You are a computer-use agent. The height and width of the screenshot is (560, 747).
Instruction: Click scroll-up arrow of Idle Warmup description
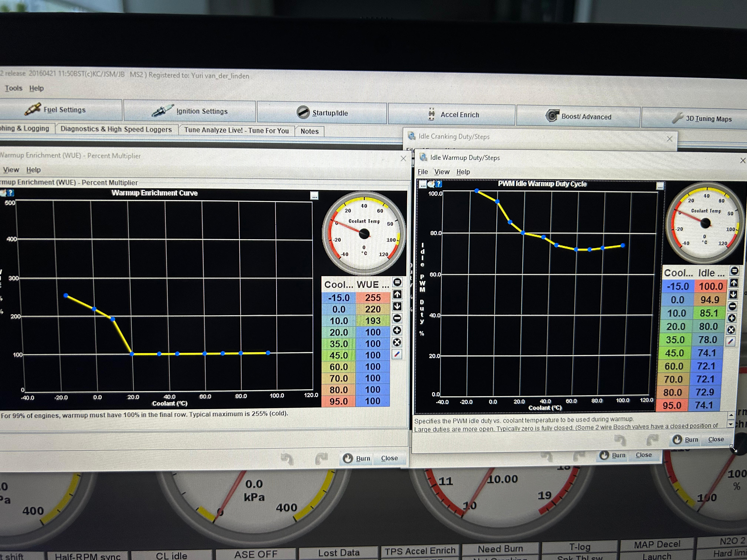click(731, 415)
